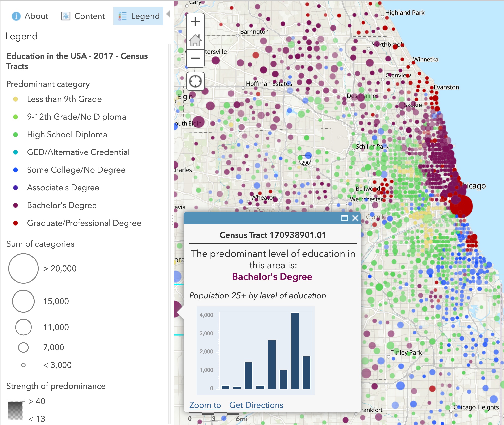Select the Less than 9th Grade legend entry
The width and height of the screenshot is (504, 425).
click(x=64, y=99)
